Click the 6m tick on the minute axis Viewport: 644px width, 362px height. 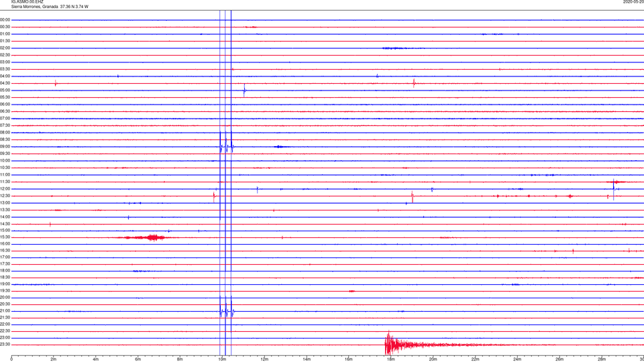(138, 359)
